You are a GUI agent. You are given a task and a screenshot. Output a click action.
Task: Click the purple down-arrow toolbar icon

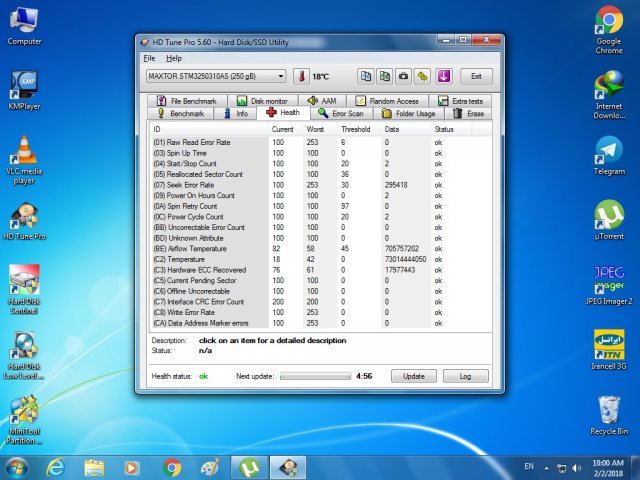click(x=443, y=76)
